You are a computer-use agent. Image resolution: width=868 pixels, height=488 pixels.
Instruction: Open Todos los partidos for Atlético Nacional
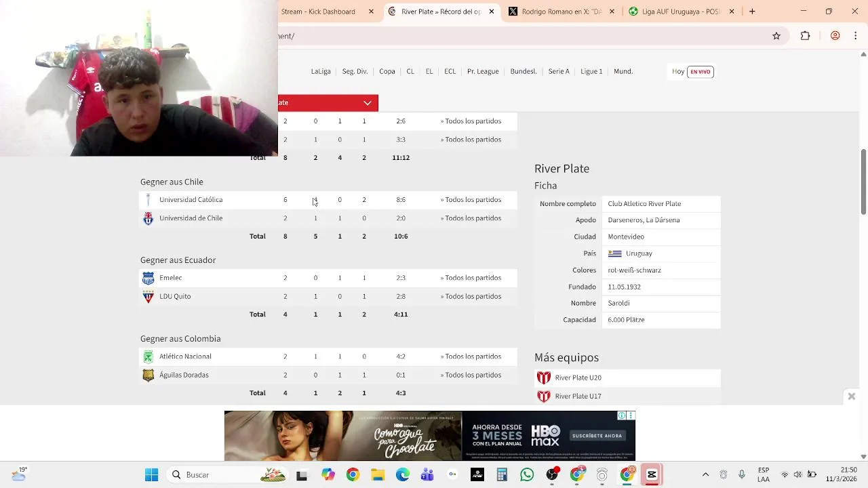tap(471, 357)
